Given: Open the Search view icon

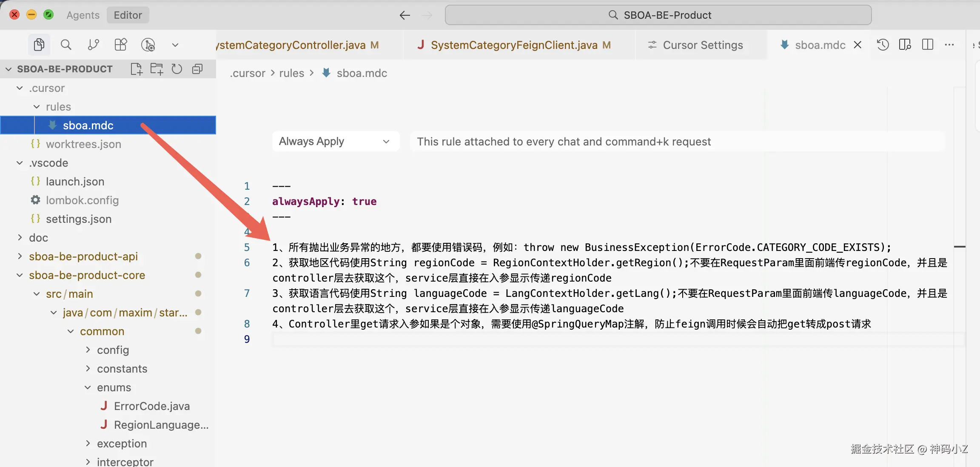Looking at the screenshot, I should point(66,45).
